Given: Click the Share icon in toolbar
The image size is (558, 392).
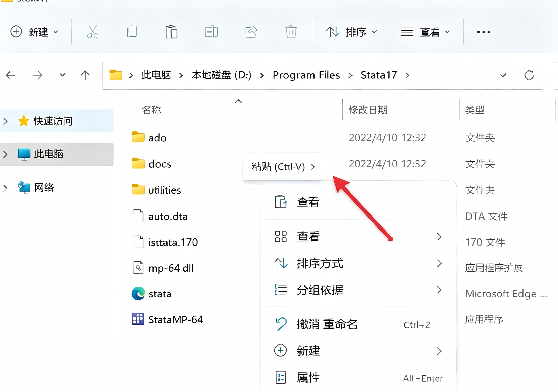Looking at the screenshot, I should [251, 32].
